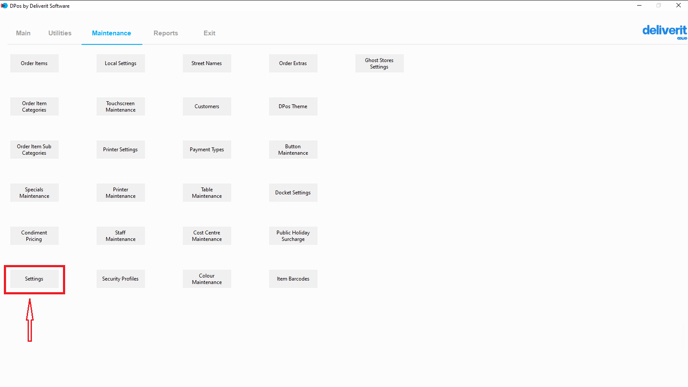Click the Payment Types button

pos(207,150)
